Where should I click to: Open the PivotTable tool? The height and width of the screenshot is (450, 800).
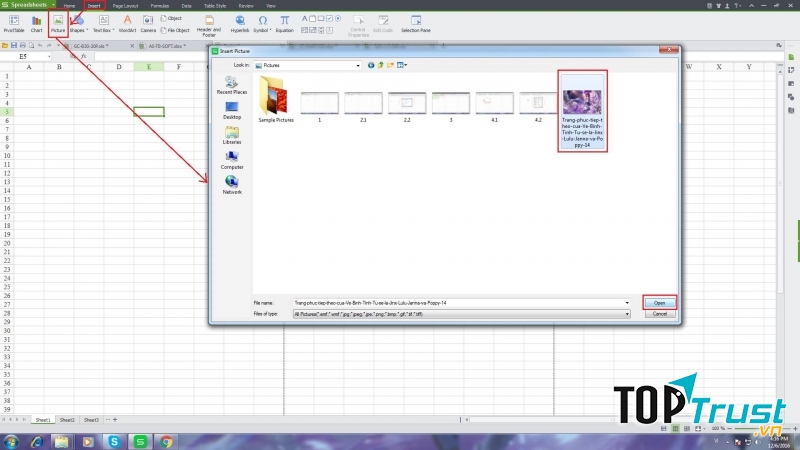point(14,22)
